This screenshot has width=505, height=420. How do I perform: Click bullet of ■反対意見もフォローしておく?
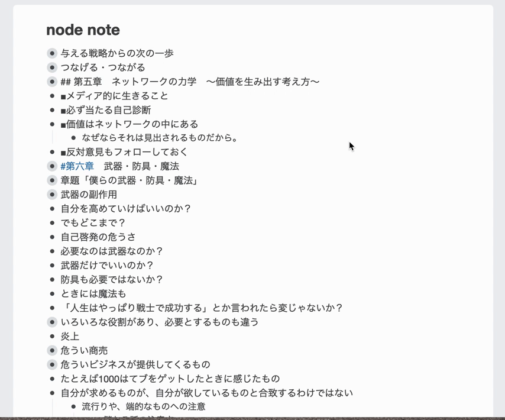[52, 151]
